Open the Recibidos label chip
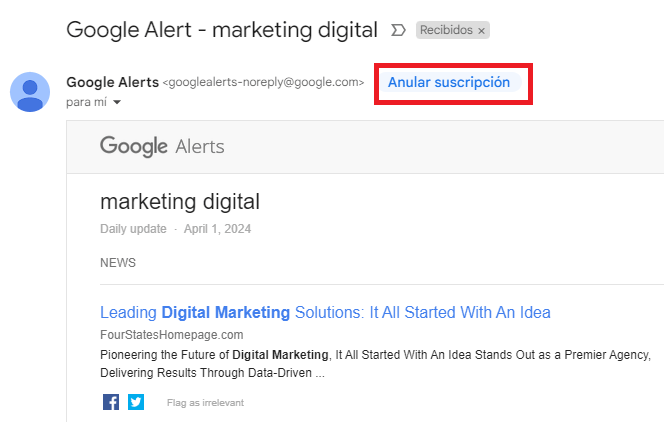 (446, 31)
